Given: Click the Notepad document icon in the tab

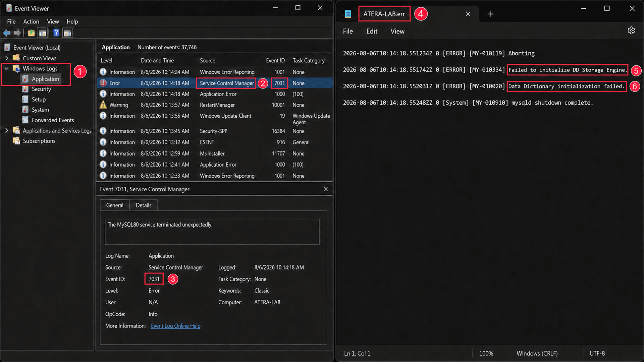Looking at the screenshot, I should (x=348, y=14).
